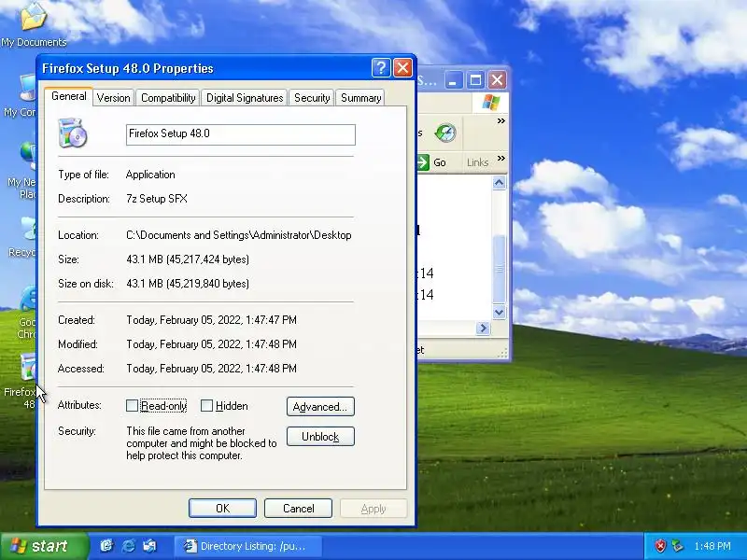The width and height of the screenshot is (747, 560).
Task: Click the description text 7z Setup SFX
Action: (x=157, y=199)
